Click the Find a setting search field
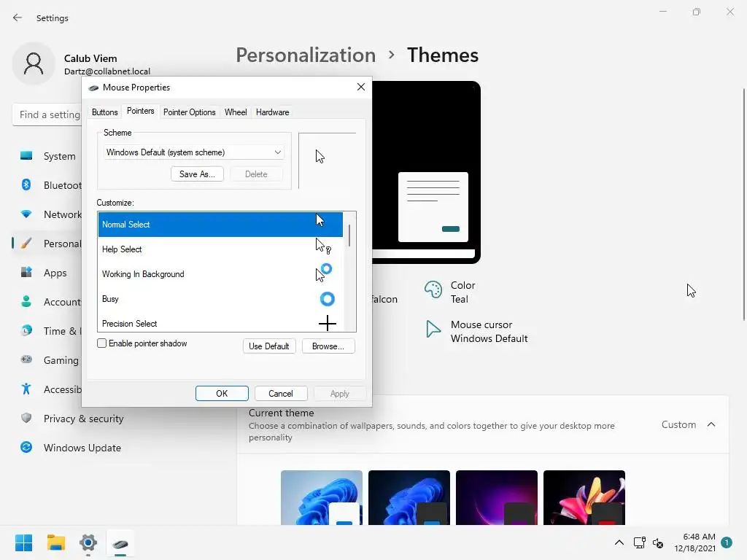Screen dimensions: 747x560 click(47, 114)
